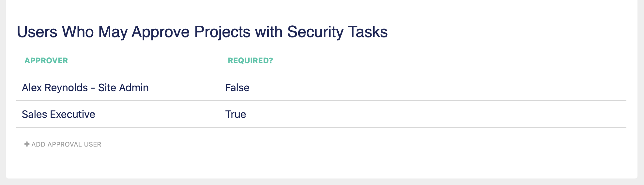Click the Users Who May Approve heading
Viewport: 644px width, 185px height.
(x=202, y=32)
